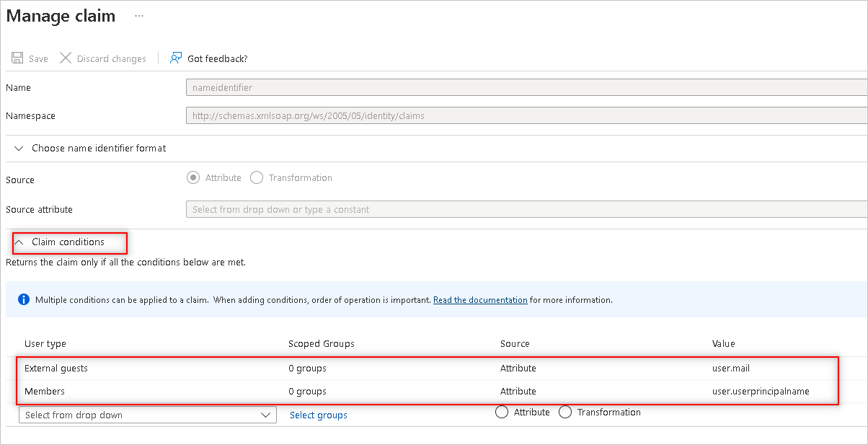Click the Got feedback person icon
This screenshot has height=445, width=868.
tap(176, 58)
